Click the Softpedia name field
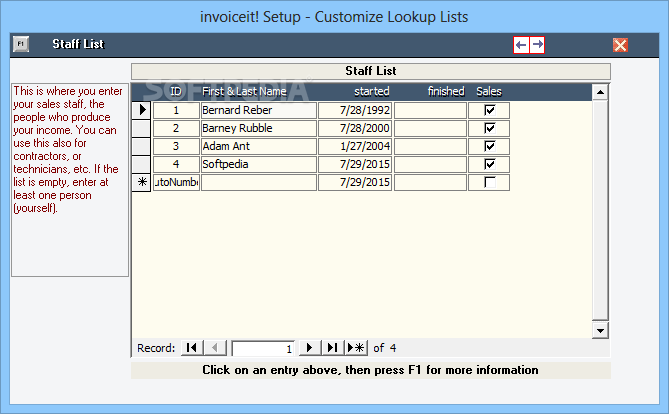This screenshot has width=669, height=414. [259, 164]
